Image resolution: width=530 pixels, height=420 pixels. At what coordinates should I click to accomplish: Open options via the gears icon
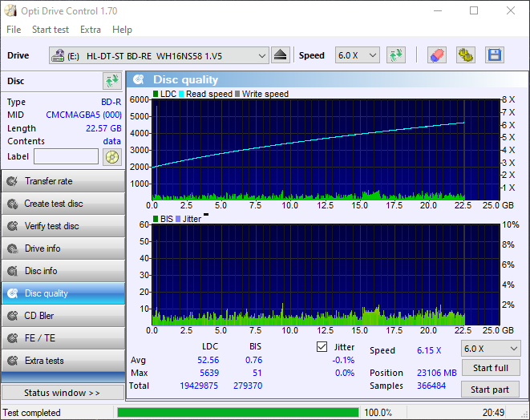[x=465, y=55]
